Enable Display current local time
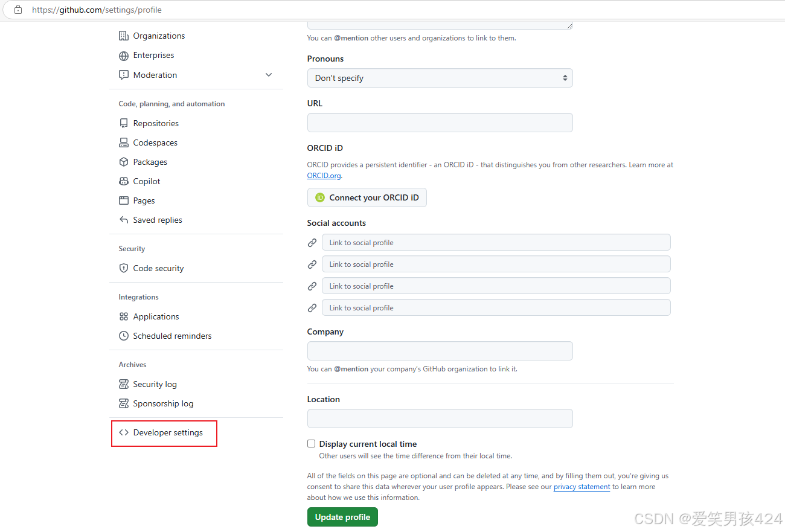Screen dimensions: 785x532 click(x=311, y=443)
